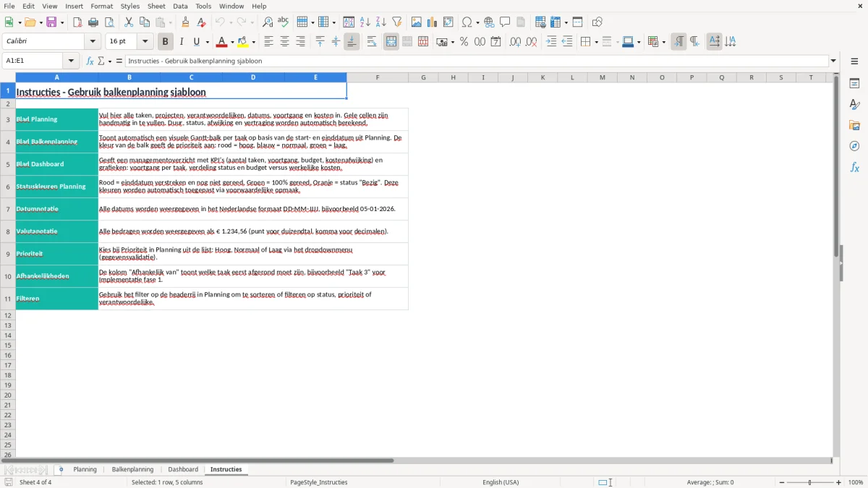Format cell as date
Screen dimensions: 868x488
pyautogui.click(x=496, y=42)
